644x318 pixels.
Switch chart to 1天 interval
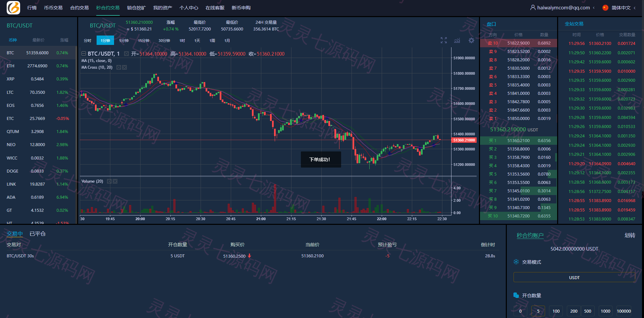coord(197,41)
